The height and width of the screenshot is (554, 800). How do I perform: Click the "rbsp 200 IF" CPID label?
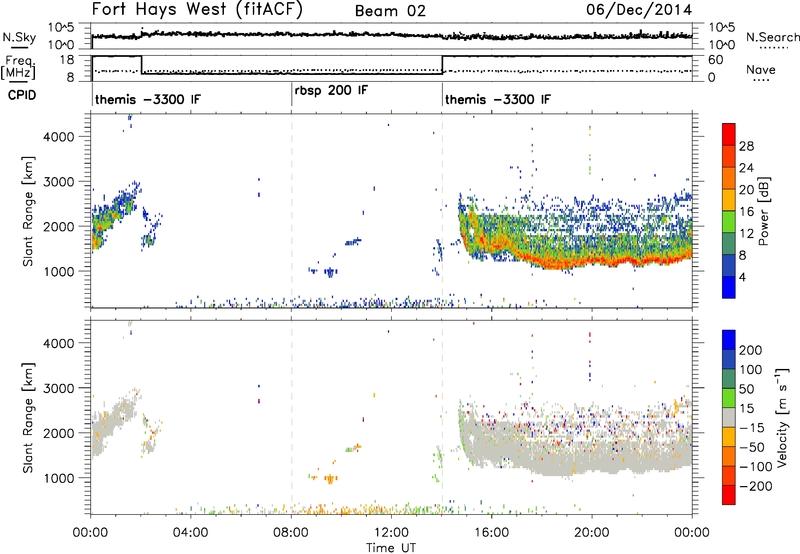pos(331,90)
